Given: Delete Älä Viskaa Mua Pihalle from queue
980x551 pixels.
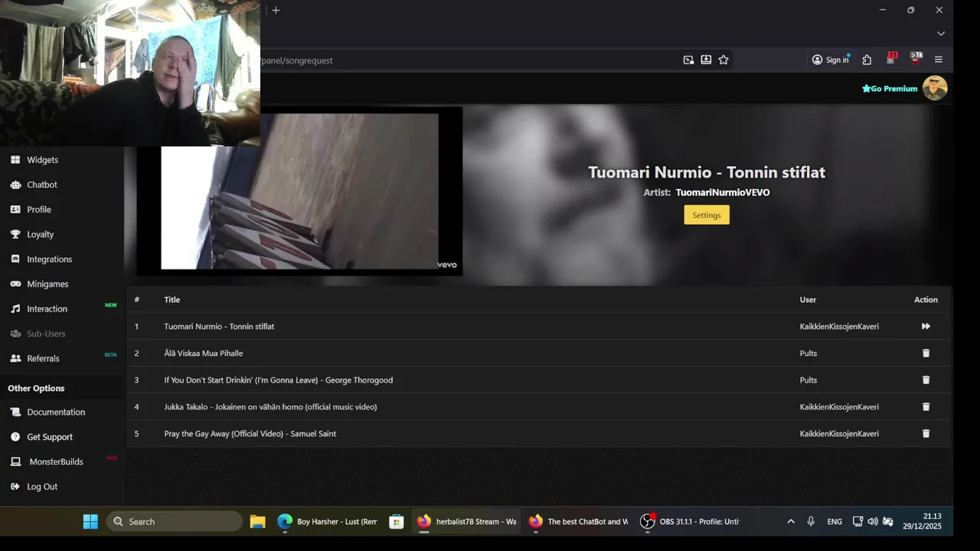Looking at the screenshot, I should click(926, 353).
